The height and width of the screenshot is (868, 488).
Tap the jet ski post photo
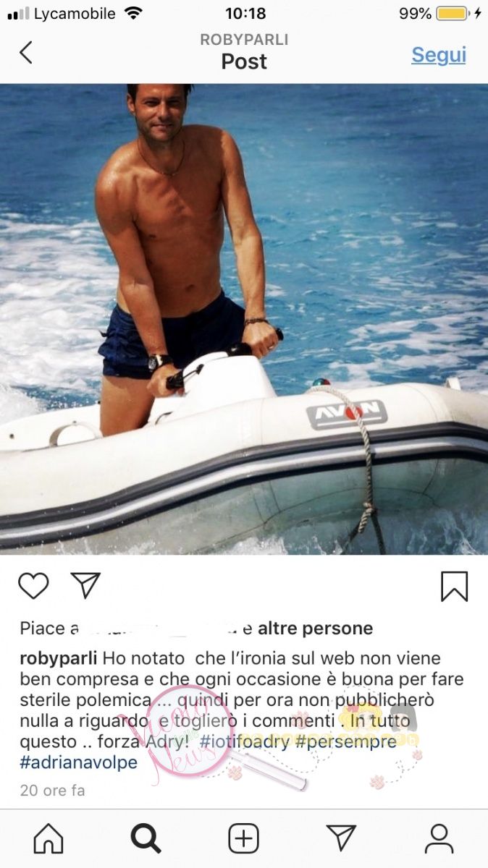tap(244, 319)
